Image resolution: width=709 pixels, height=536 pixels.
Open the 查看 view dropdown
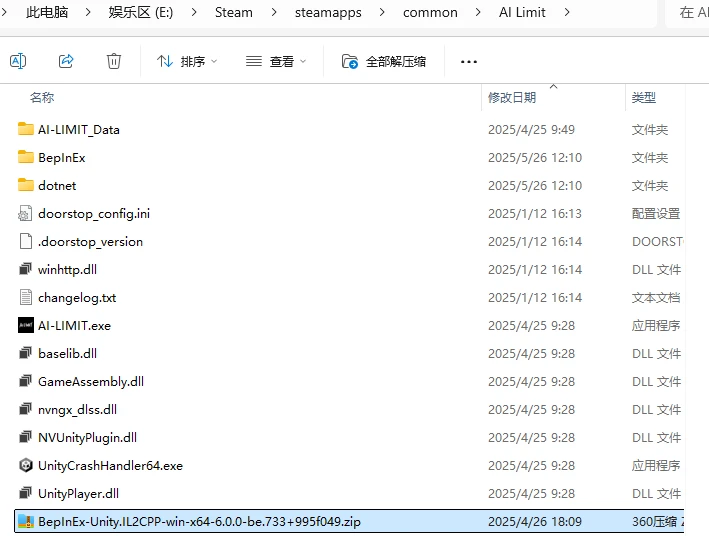tap(276, 61)
